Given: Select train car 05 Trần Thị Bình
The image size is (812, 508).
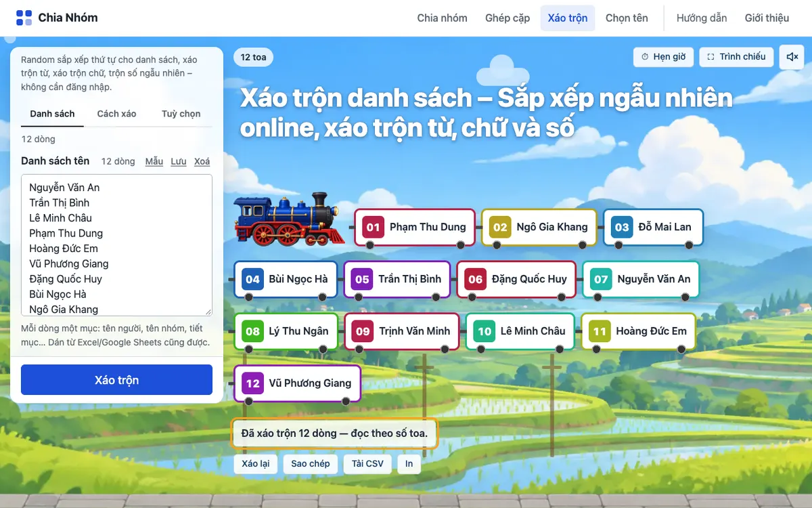Looking at the screenshot, I should point(397,279).
